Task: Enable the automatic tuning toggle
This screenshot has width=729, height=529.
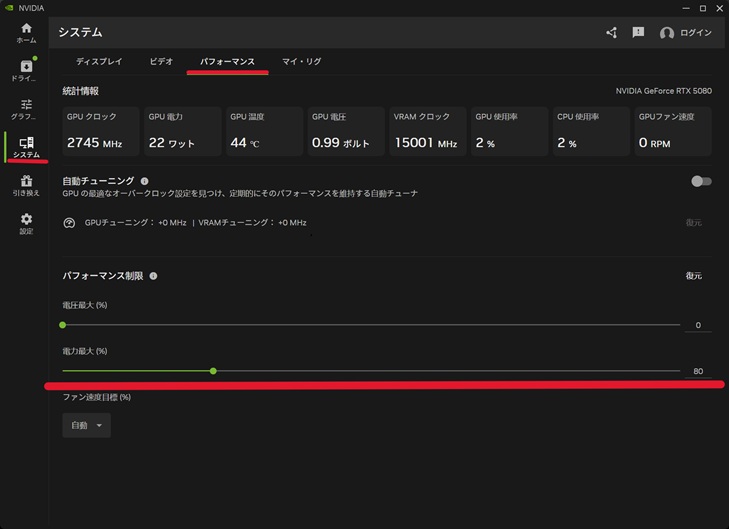Action: click(x=701, y=181)
